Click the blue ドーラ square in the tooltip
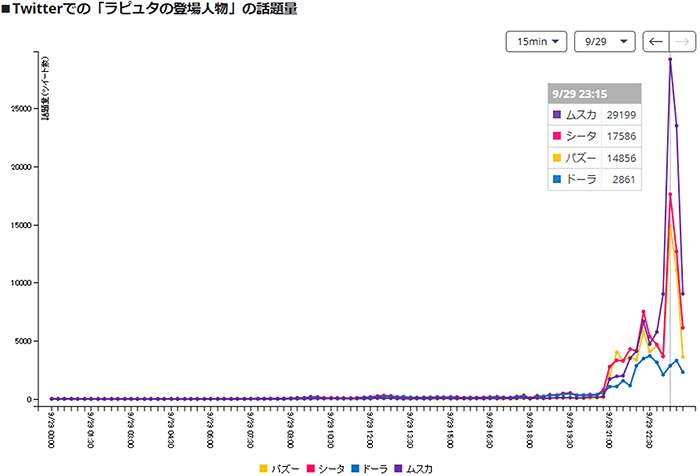The width and height of the screenshot is (700, 476). pyautogui.click(x=558, y=179)
